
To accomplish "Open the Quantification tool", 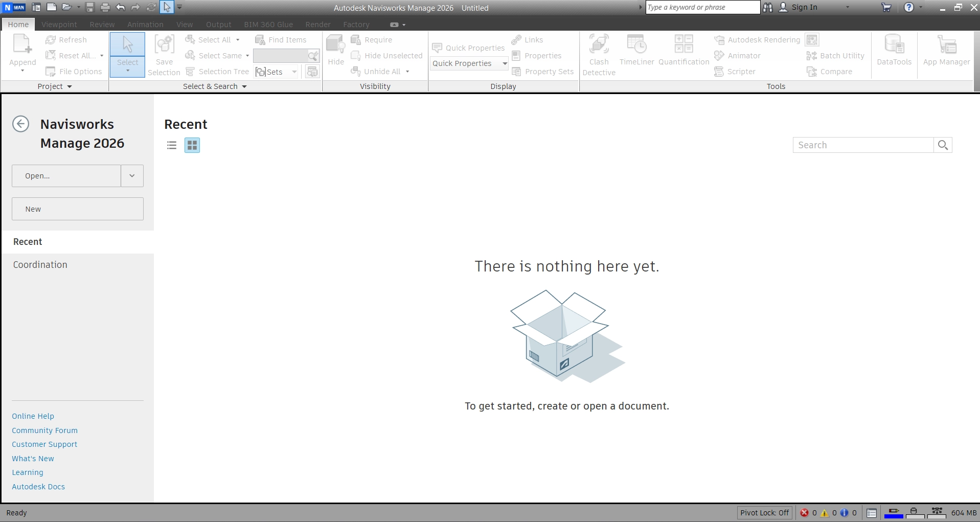I will [x=683, y=50].
